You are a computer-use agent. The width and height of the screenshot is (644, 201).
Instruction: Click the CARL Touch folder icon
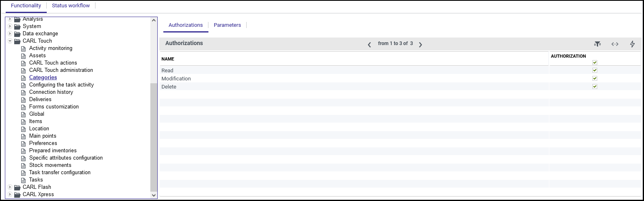(x=17, y=41)
